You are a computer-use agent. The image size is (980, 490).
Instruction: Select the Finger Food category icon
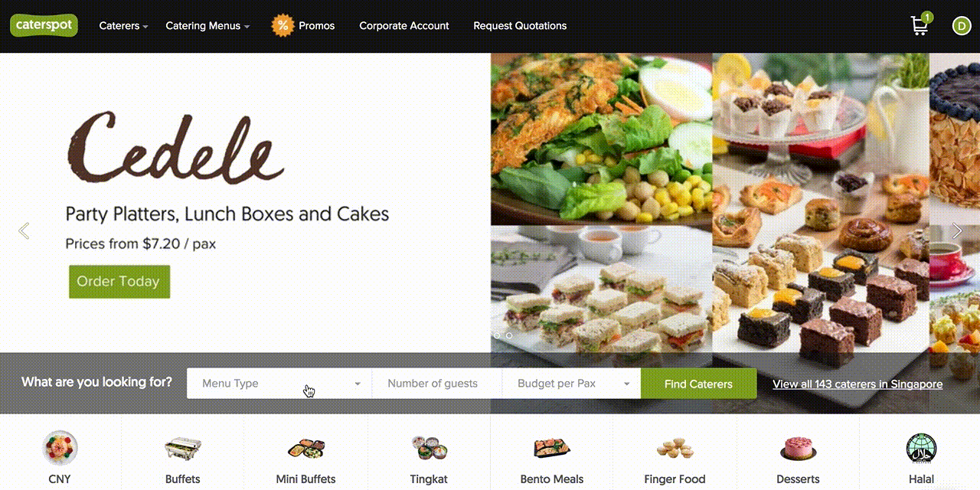tap(675, 449)
